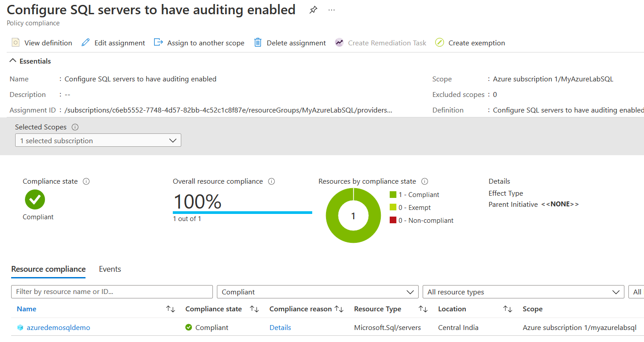
Task: Open the ellipsis more options menu
Action: (x=331, y=10)
